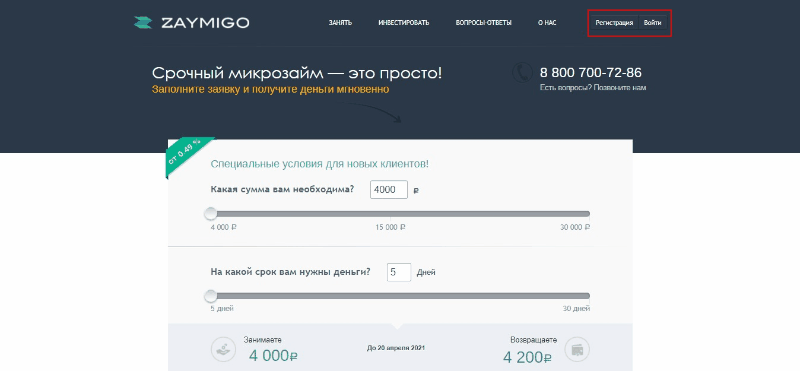Screen dimensions: 800x371
Task: Click the loan term slider handle
Action: click(211, 295)
